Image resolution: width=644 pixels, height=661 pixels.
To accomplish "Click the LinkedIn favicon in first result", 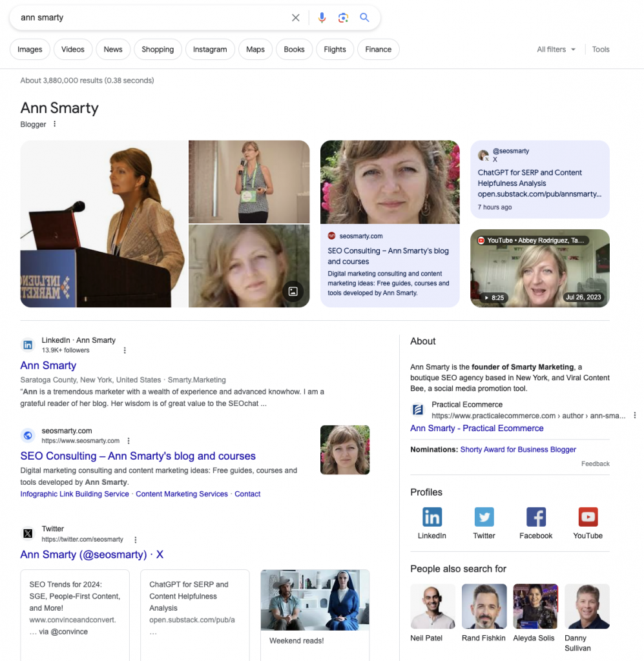I will pyautogui.click(x=28, y=345).
